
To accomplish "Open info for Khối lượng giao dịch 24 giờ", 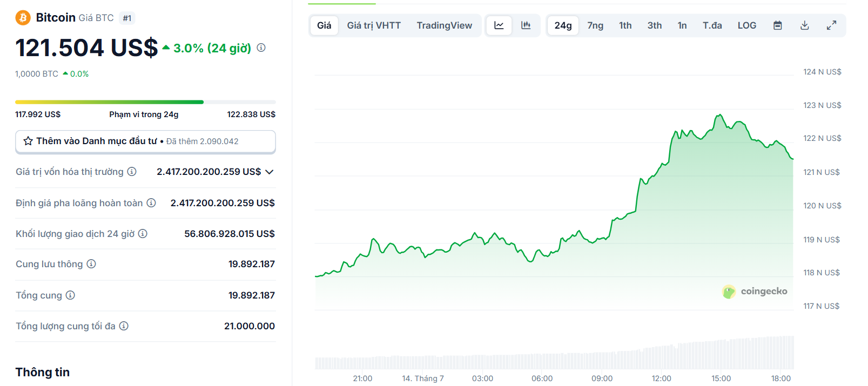I will coord(143,234).
